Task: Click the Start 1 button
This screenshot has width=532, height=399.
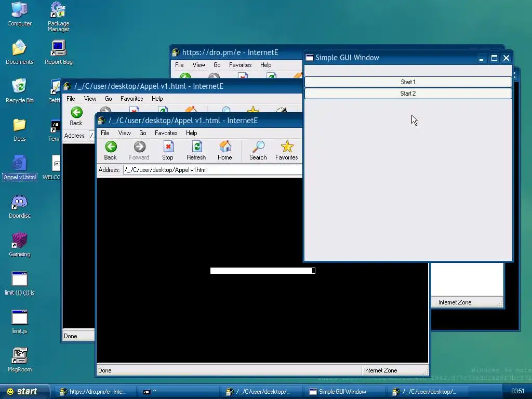Action: [408, 82]
